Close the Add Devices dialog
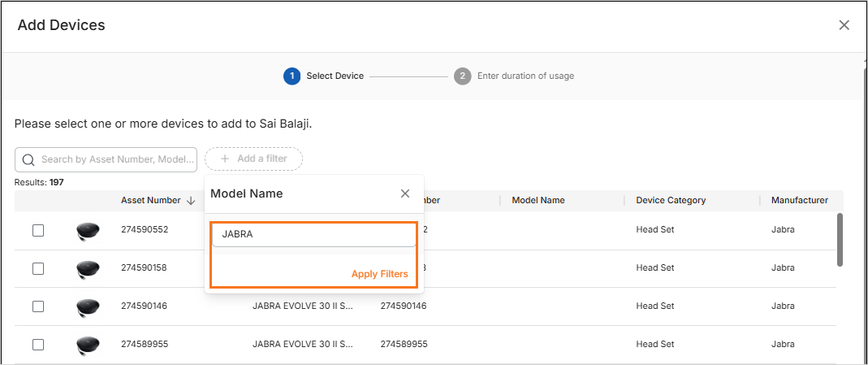The image size is (868, 365). [x=844, y=25]
